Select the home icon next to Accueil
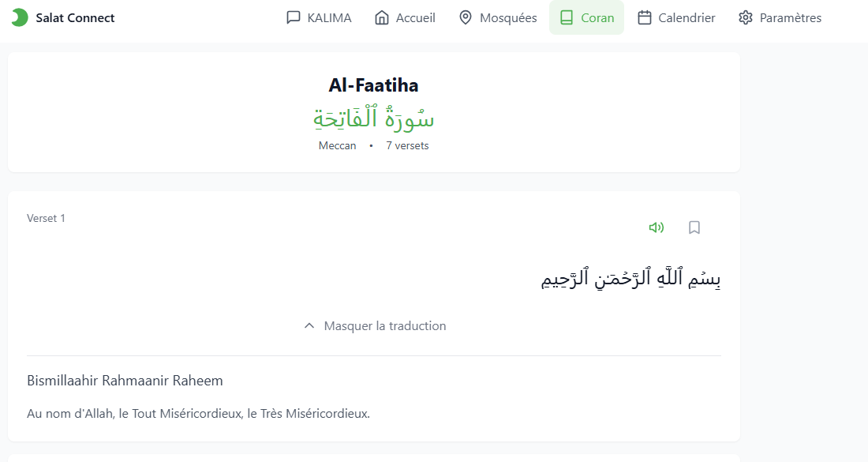868x462 pixels. (380, 17)
